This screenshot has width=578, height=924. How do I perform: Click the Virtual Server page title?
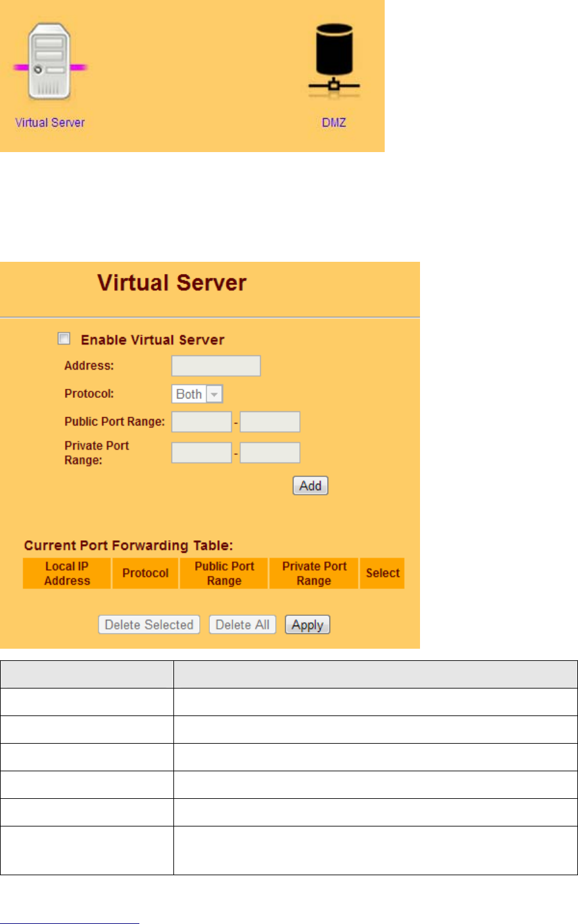[x=172, y=283]
